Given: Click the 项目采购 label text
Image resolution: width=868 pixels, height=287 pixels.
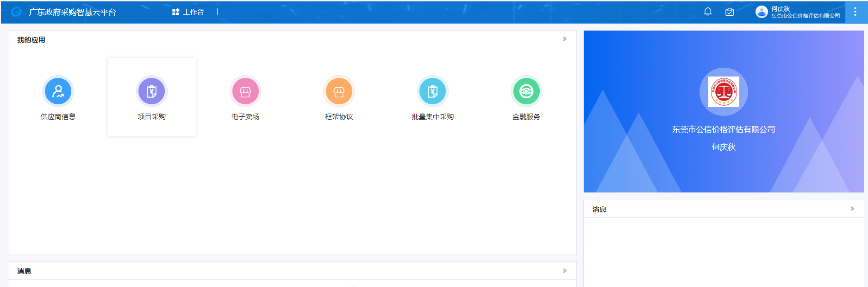Looking at the screenshot, I should 151,117.
